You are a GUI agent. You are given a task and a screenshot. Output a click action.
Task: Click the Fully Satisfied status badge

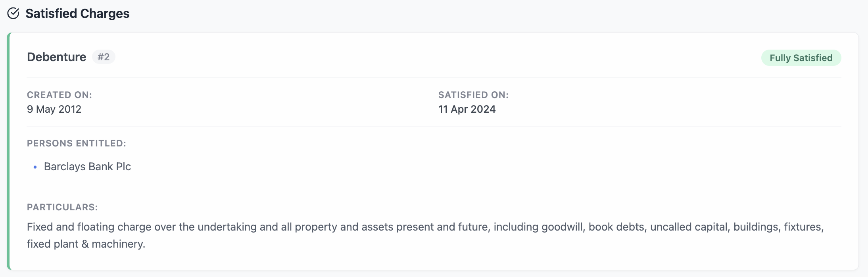point(801,58)
